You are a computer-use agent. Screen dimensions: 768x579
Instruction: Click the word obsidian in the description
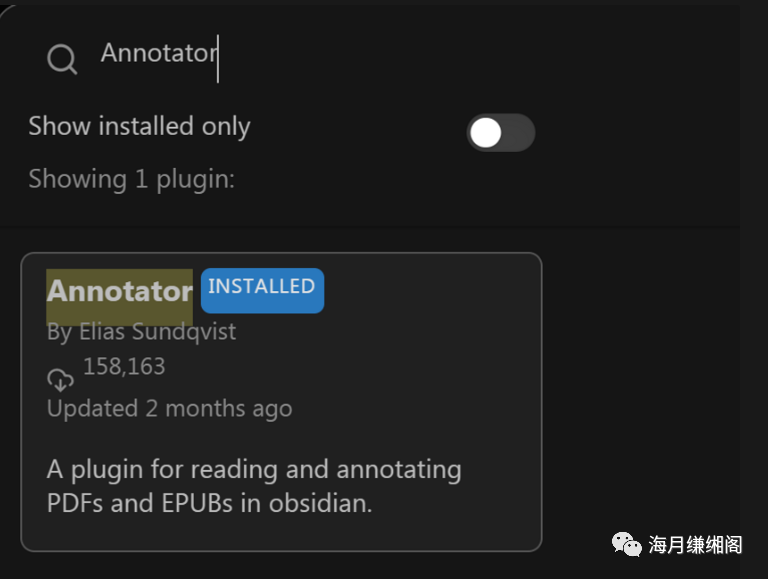[x=320, y=504]
